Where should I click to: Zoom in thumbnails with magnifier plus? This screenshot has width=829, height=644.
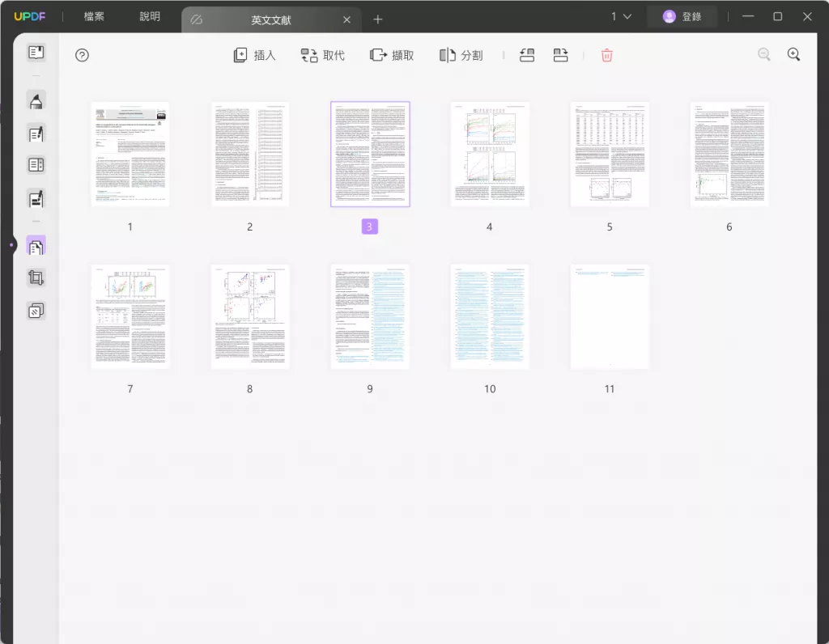click(793, 54)
